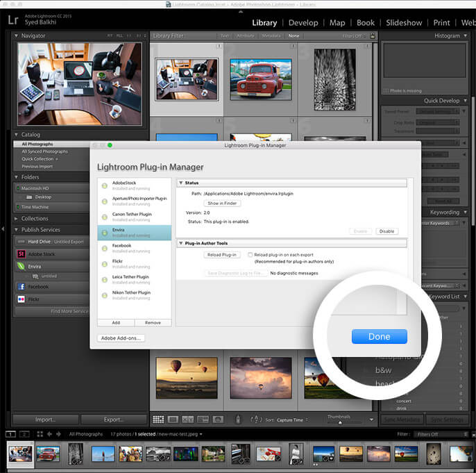Go forward with filmstrip right arrow
Viewport: 476px width, 473px height.
(58, 434)
